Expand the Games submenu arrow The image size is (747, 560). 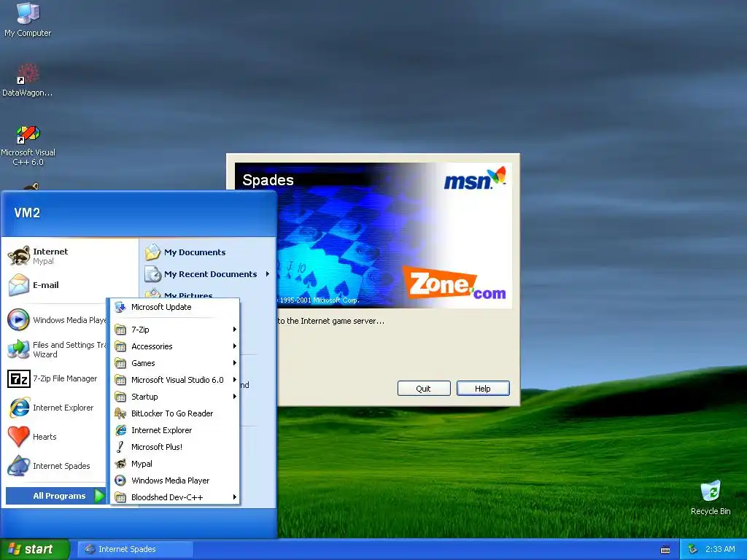pos(235,363)
